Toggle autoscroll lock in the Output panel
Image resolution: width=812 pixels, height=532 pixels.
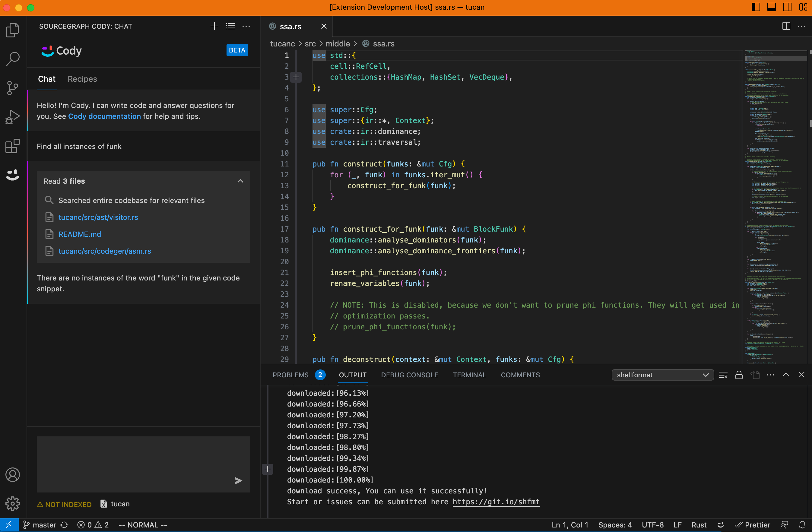coord(739,375)
